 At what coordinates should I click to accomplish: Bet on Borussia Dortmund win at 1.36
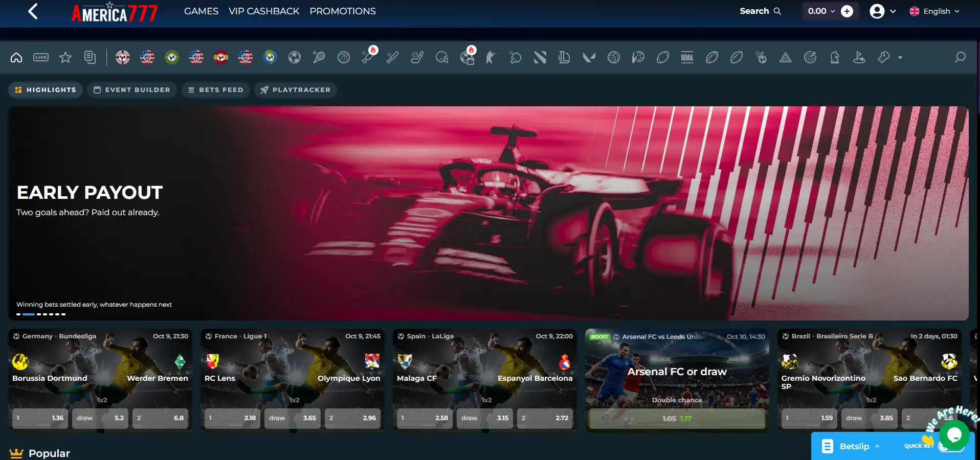pos(40,418)
